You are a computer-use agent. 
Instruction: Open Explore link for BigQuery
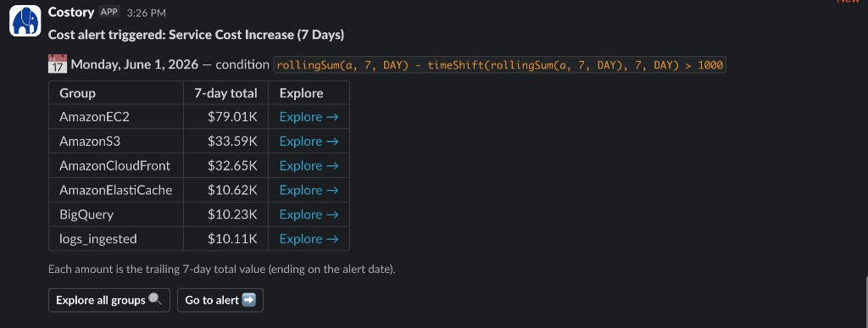(x=309, y=214)
